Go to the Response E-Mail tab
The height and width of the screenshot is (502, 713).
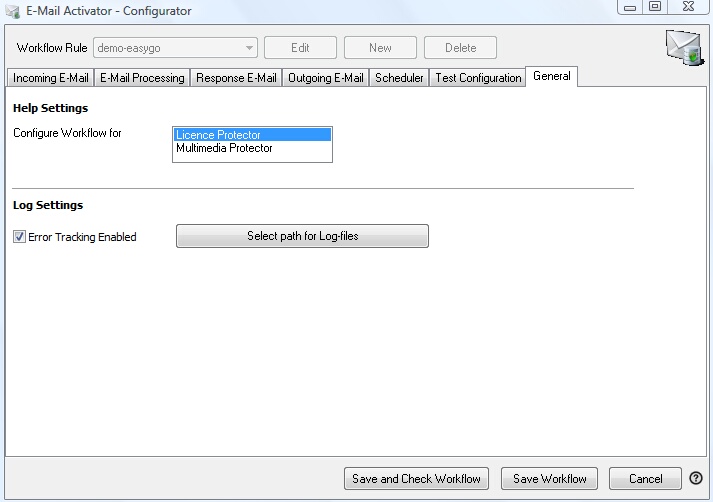tap(236, 78)
